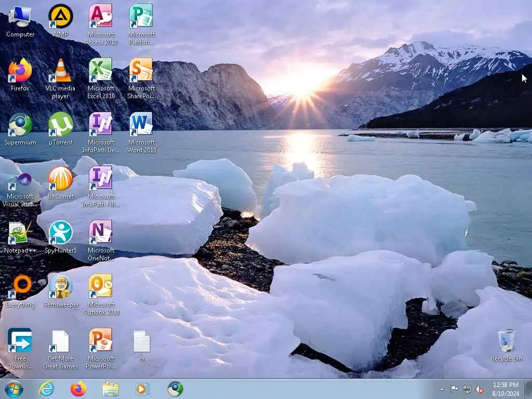Select Microsoft Excel 2010 shortcut

pos(101,79)
